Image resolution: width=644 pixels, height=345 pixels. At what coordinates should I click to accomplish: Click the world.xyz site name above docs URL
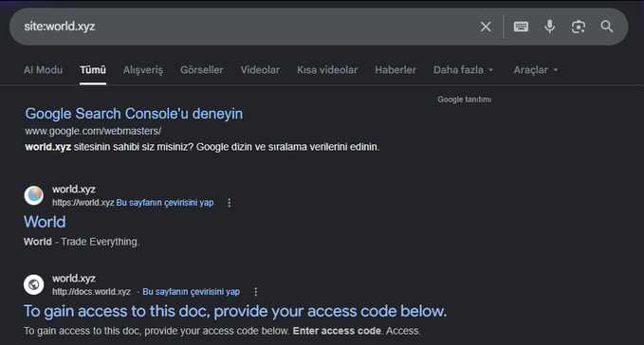[74, 278]
